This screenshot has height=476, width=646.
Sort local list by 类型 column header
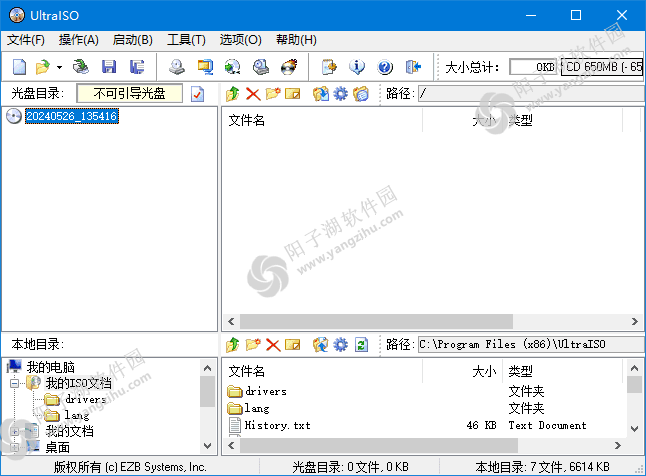tap(520, 371)
